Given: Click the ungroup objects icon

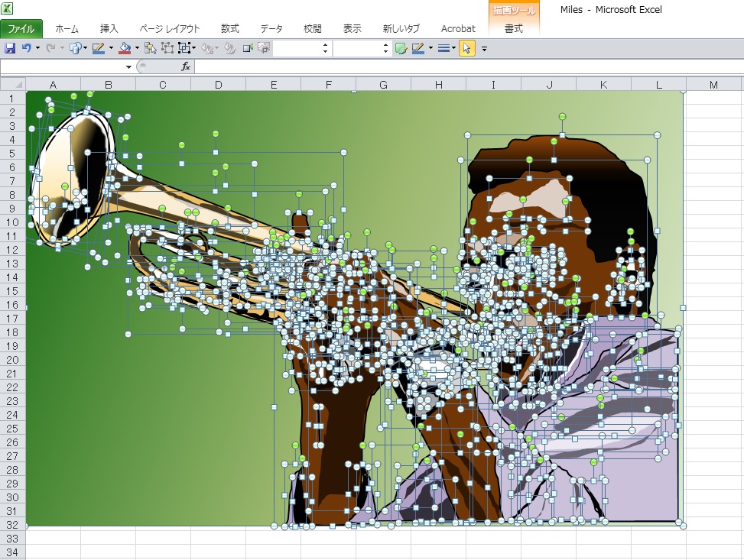Looking at the screenshot, I should (x=184, y=48).
